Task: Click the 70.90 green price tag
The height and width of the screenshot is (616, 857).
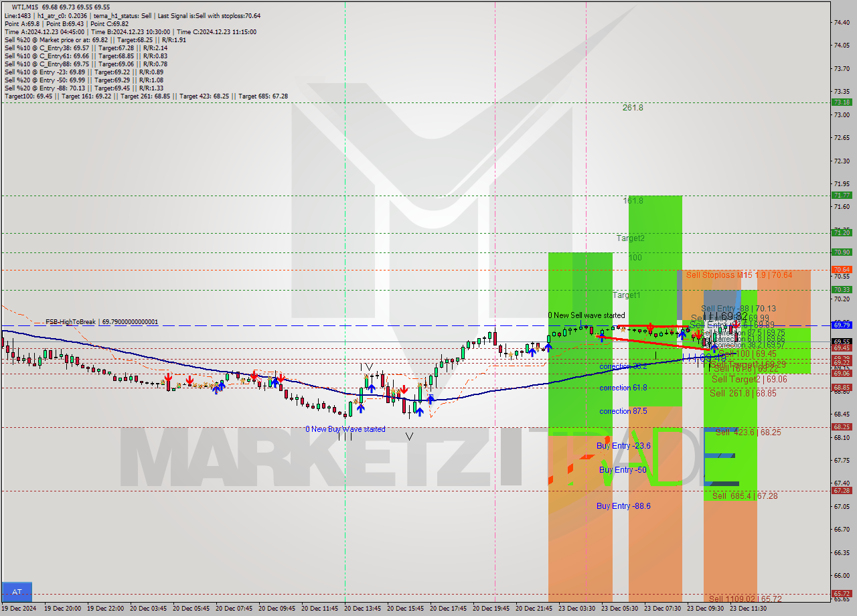Action: click(842, 252)
